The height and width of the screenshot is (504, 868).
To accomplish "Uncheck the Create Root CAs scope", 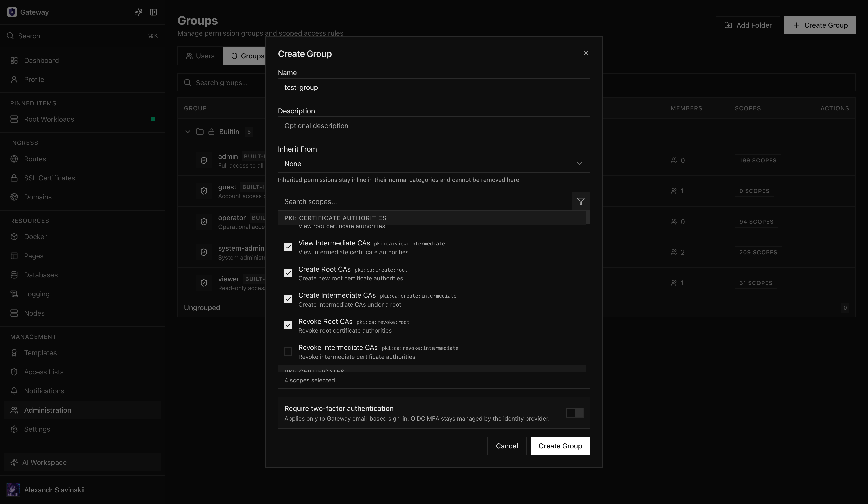I will (x=288, y=273).
